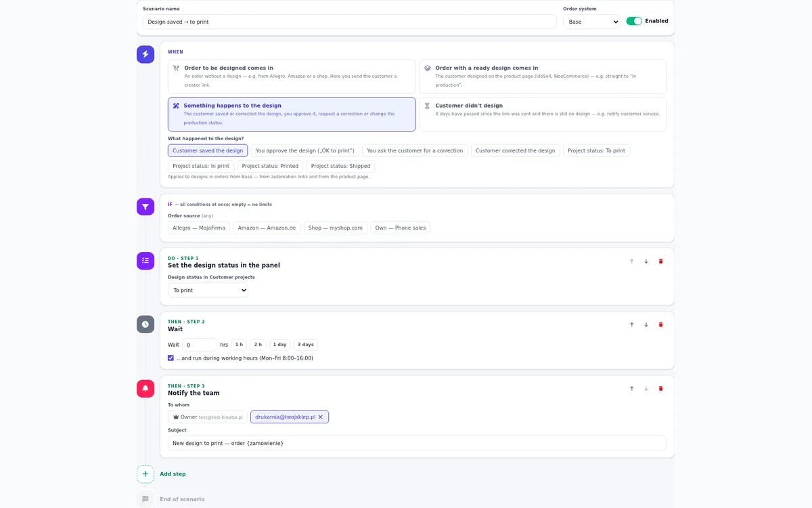This screenshot has height=508, width=812.
Task: Choose Customer corrected the design event
Action: tap(516, 150)
